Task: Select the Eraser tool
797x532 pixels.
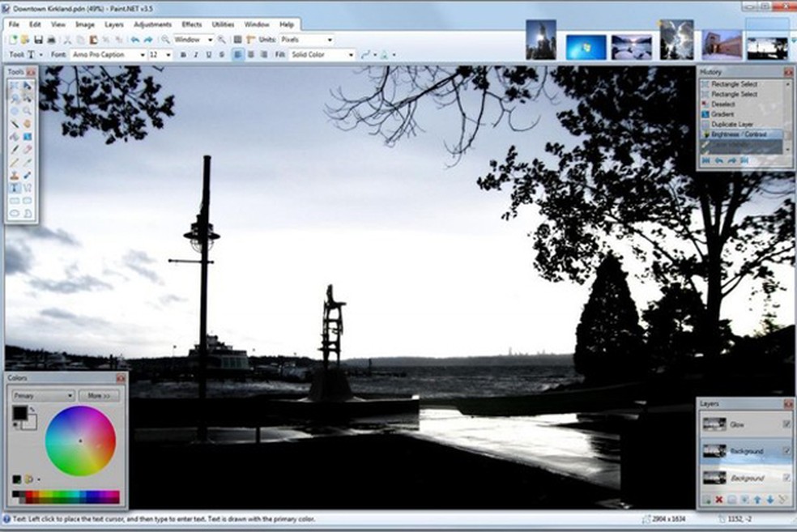Action: coord(27,149)
